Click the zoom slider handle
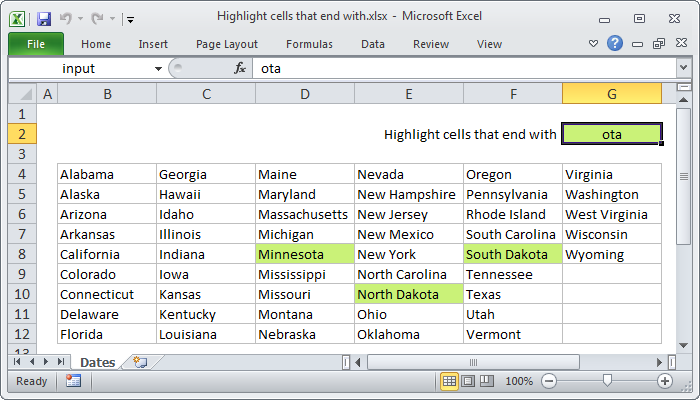Viewport: 700px width, 400px height. [607, 381]
